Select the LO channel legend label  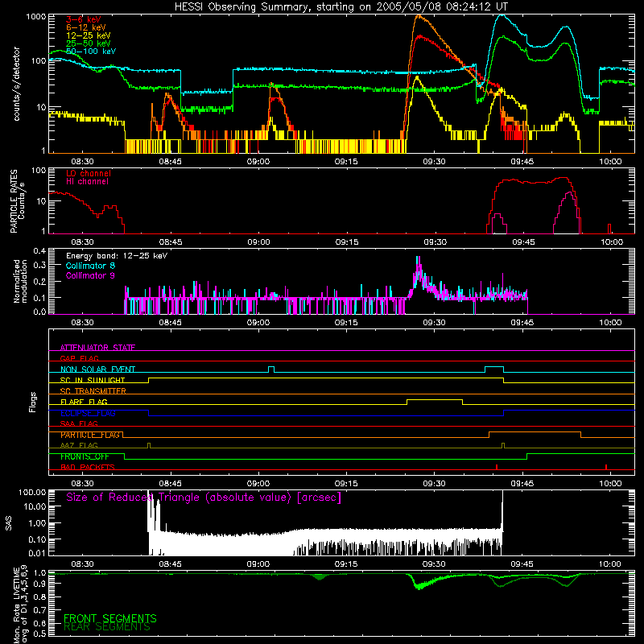click(89, 173)
